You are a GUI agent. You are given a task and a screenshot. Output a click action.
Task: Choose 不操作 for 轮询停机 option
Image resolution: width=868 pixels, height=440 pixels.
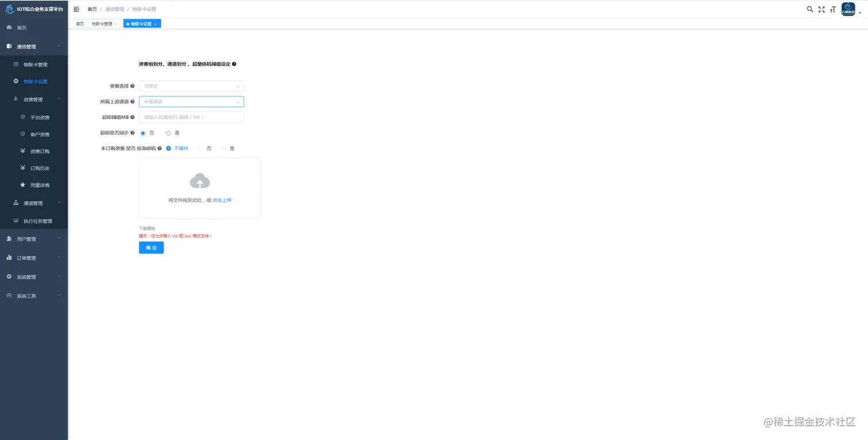[168, 148]
